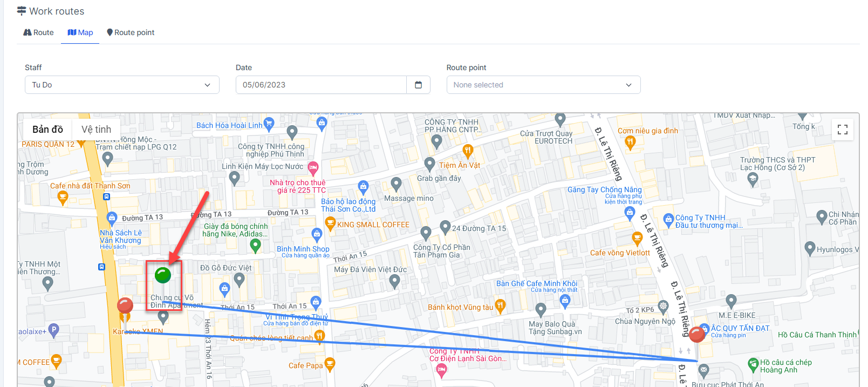Click the Cafe võng Vietlott place label

619,253
